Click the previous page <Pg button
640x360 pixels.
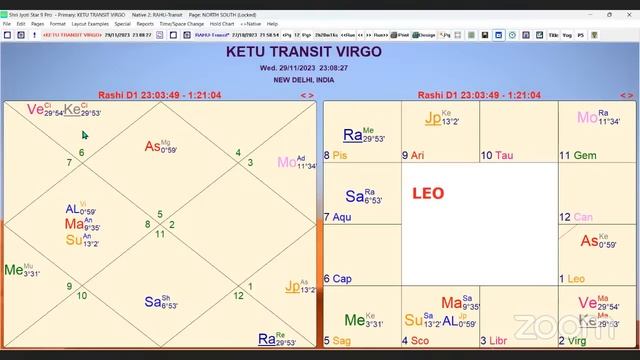pyautogui.click(x=287, y=35)
